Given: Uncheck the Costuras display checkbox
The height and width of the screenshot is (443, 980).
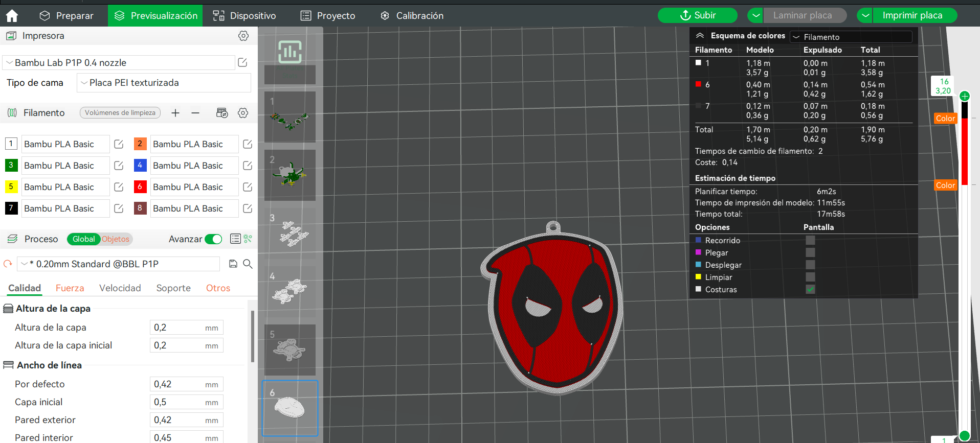Looking at the screenshot, I should (810, 289).
